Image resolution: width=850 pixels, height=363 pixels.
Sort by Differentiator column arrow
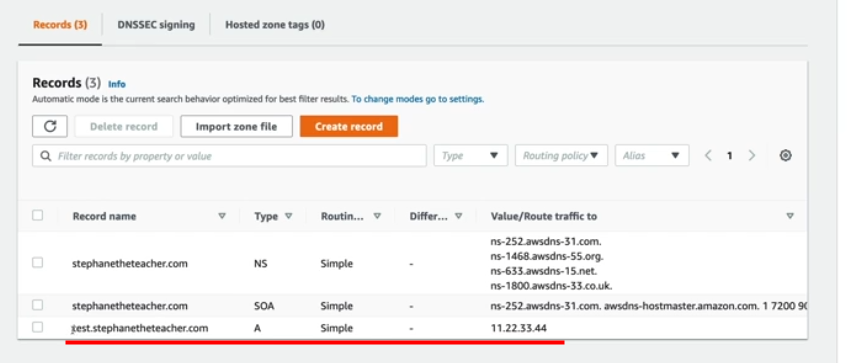point(459,216)
